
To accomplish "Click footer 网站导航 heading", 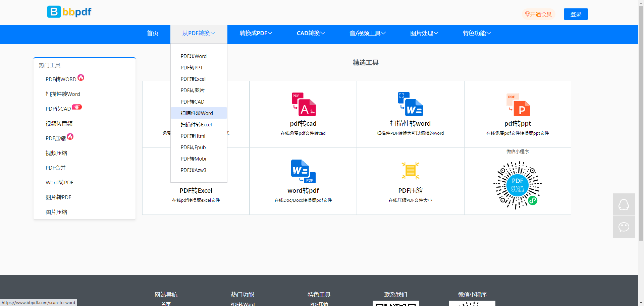I will [x=166, y=295].
